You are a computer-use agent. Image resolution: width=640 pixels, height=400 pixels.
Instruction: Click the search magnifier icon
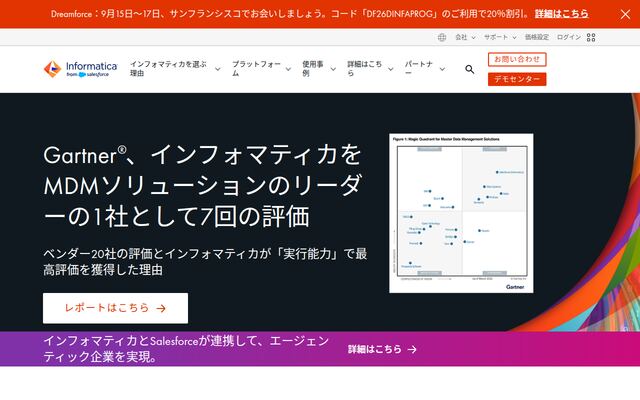pos(470,69)
